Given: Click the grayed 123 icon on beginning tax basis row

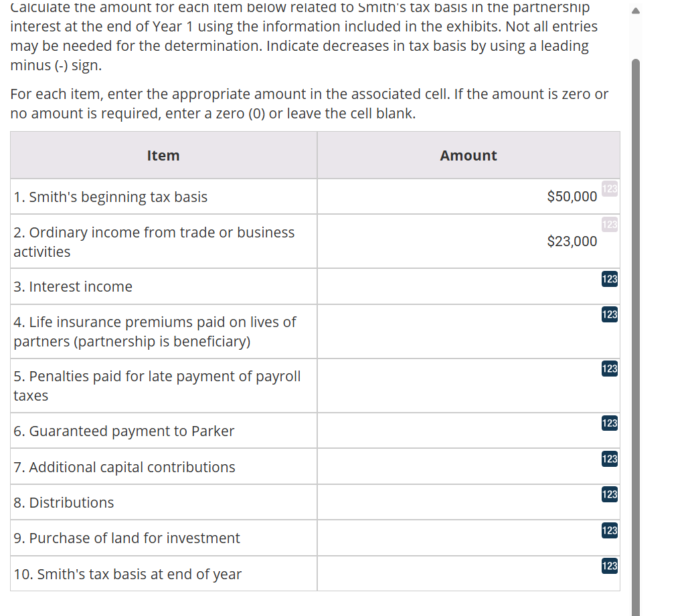Looking at the screenshot, I should pos(609,189).
